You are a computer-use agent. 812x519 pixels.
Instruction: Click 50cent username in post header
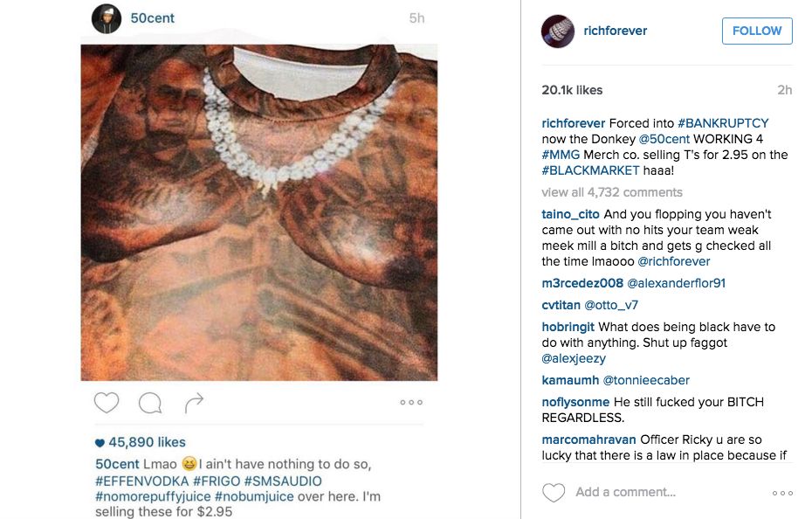pos(152,18)
